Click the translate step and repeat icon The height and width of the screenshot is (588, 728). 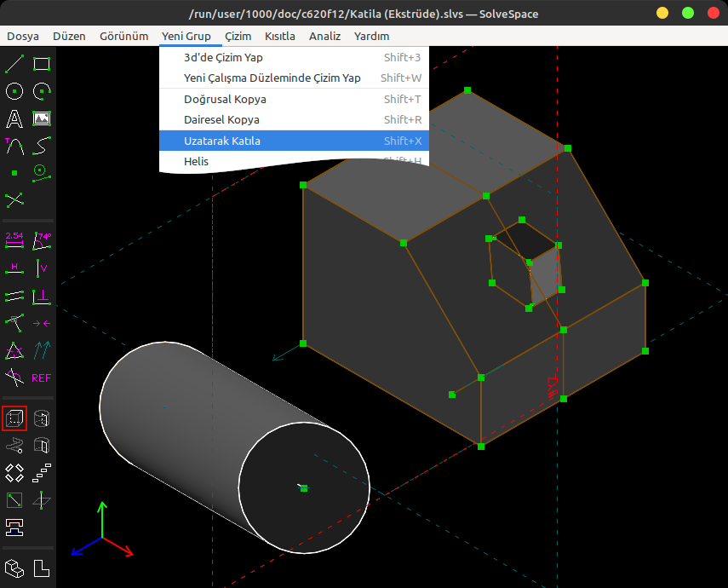click(x=42, y=473)
